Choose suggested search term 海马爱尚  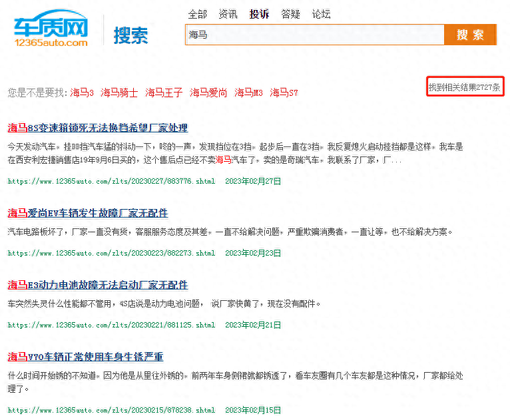[208, 93]
